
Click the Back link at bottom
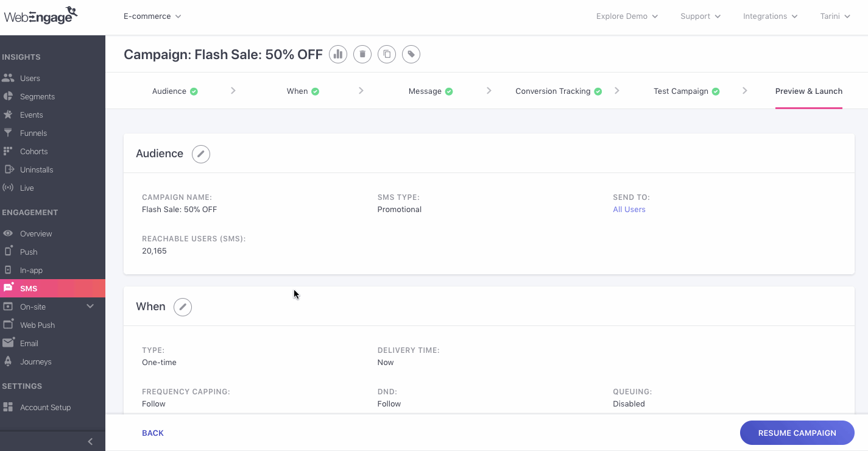coord(153,433)
